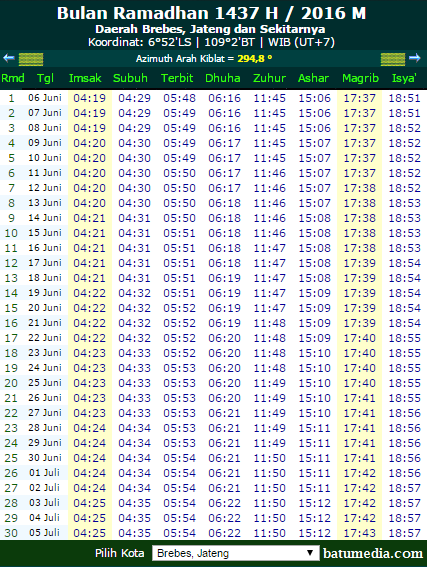Screen dimensions: 428x567
Task: Click Magrib time in the 26 Juni row
Action: pos(360,398)
